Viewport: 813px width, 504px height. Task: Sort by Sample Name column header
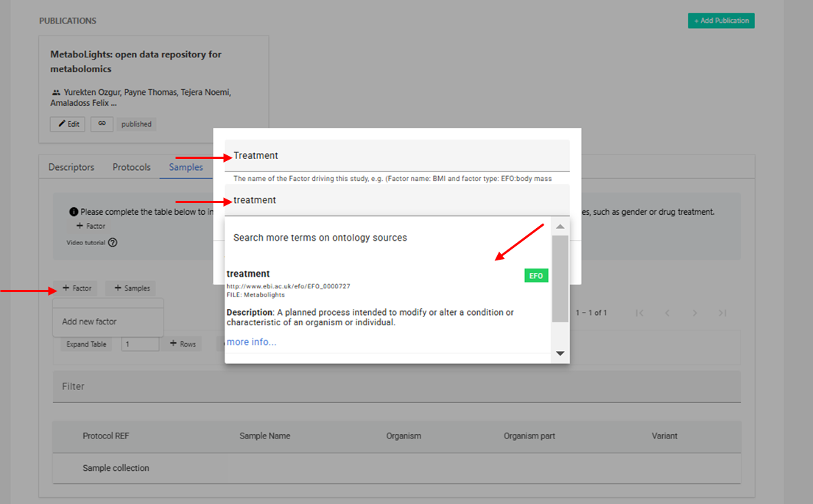tap(265, 436)
